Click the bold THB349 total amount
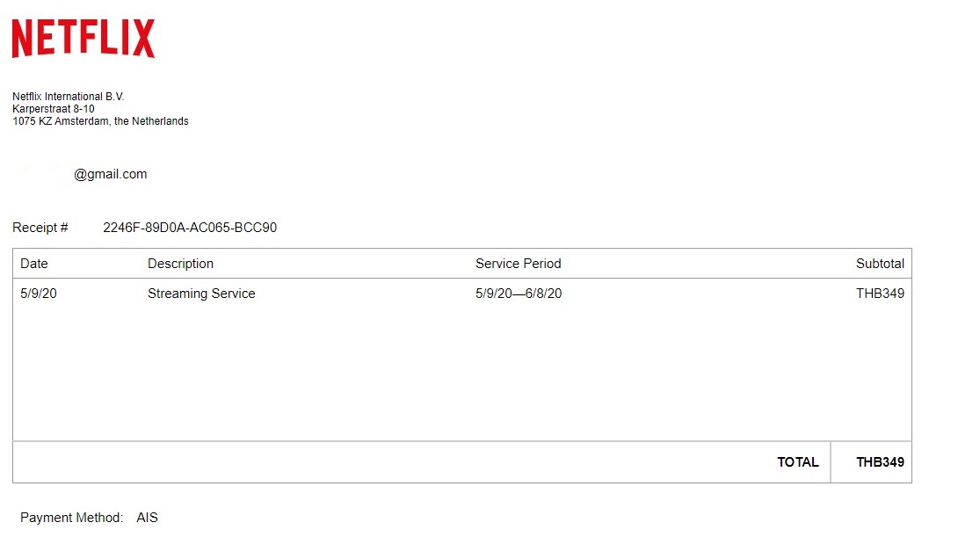Viewport: 980px width, 537px height. 880,462
